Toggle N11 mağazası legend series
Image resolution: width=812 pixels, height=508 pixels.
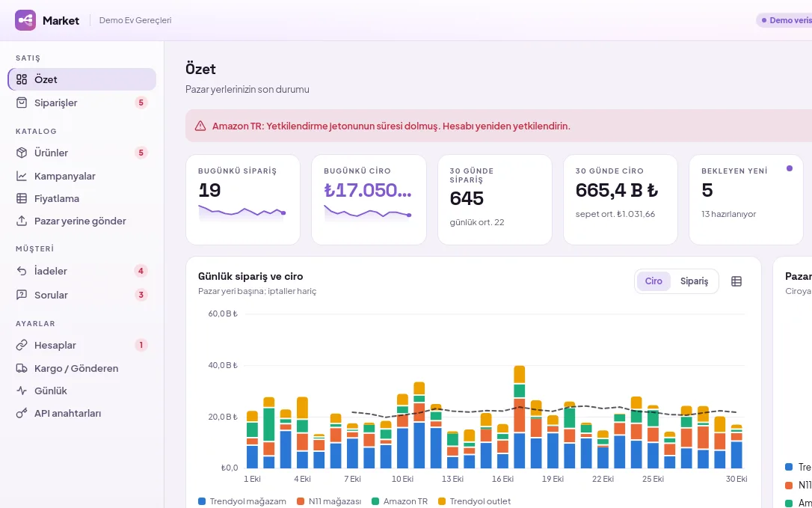[329, 501]
